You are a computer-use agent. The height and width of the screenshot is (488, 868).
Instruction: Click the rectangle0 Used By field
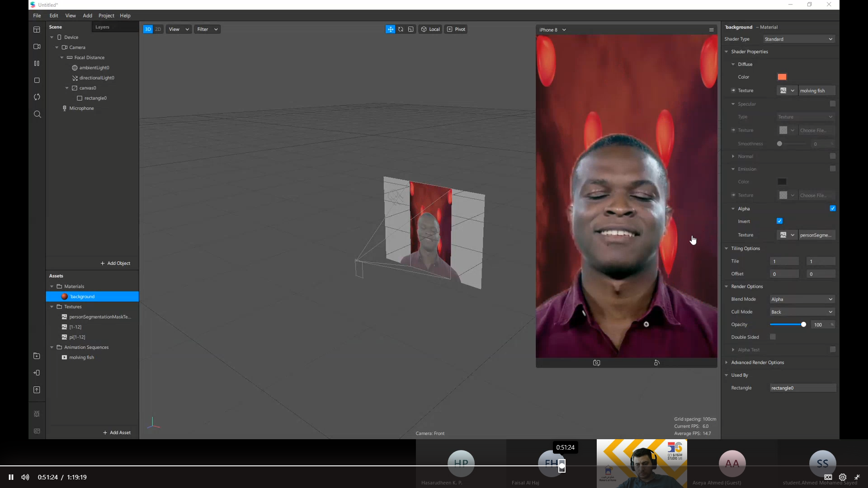[803, 388]
